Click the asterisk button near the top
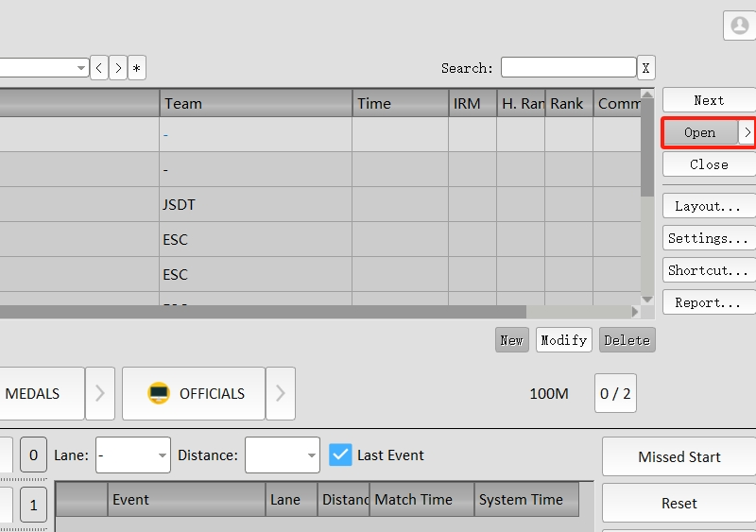Screen dimensions: 756x532 tap(137, 68)
